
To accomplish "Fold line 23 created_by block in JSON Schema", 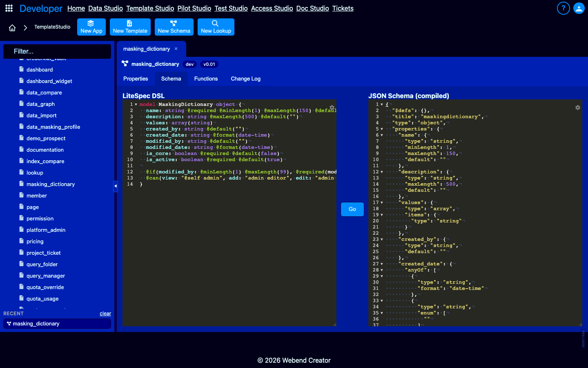I will point(382,240).
